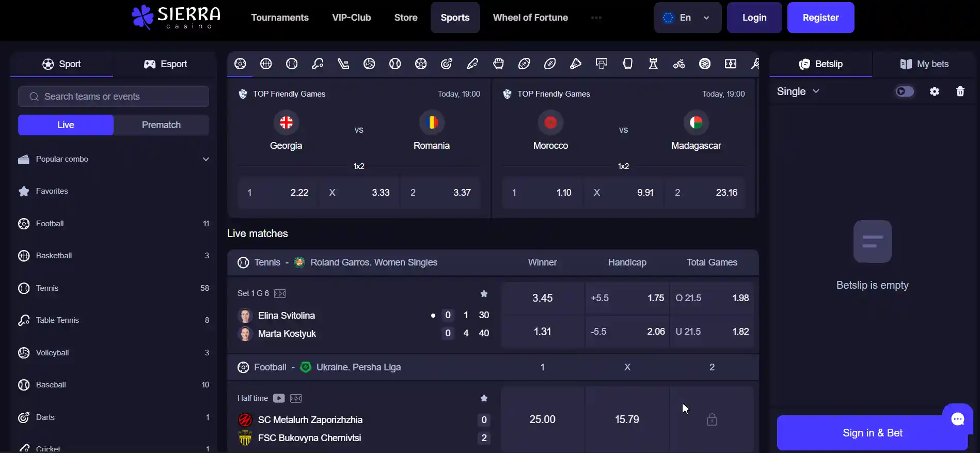Favorite the Metalurh vs Bukovyna match

click(484, 398)
